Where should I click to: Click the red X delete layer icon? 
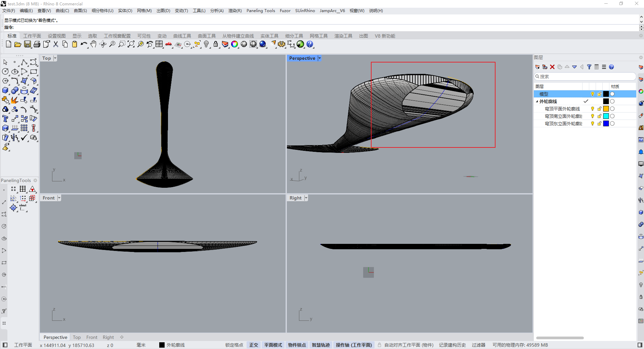[x=552, y=67]
